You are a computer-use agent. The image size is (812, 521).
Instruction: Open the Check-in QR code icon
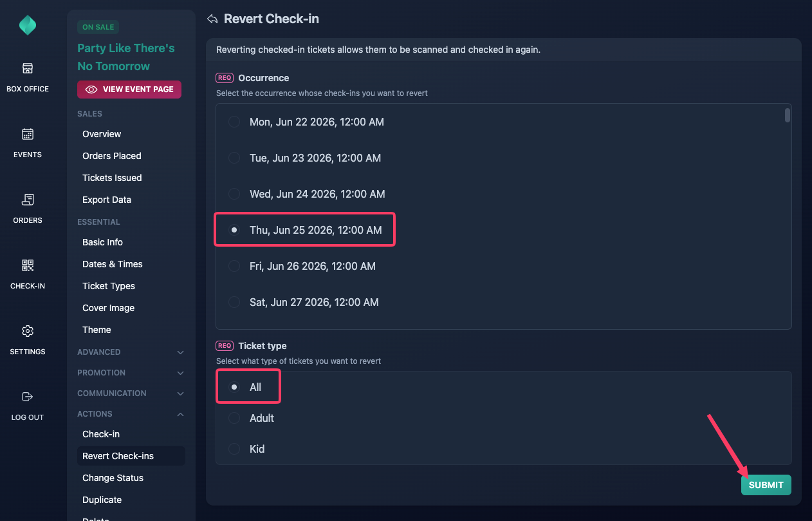point(28,265)
